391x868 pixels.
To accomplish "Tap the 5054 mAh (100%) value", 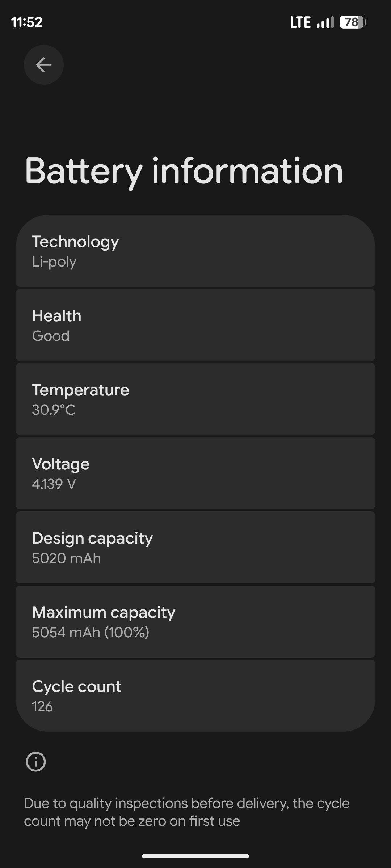I will [x=91, y=633].
